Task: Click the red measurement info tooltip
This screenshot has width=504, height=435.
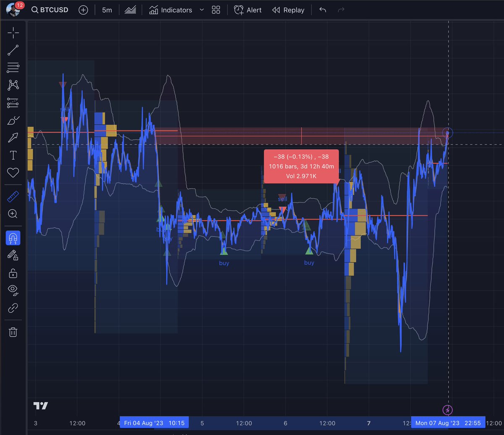Action: tap(301, 166)
